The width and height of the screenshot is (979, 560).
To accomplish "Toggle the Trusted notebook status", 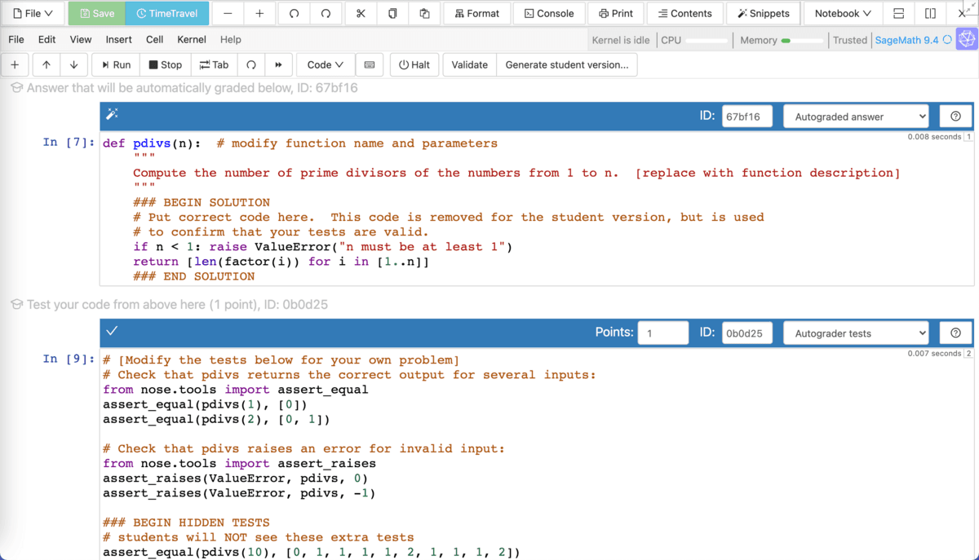I will pyautogui.click(x=849, y=40).
